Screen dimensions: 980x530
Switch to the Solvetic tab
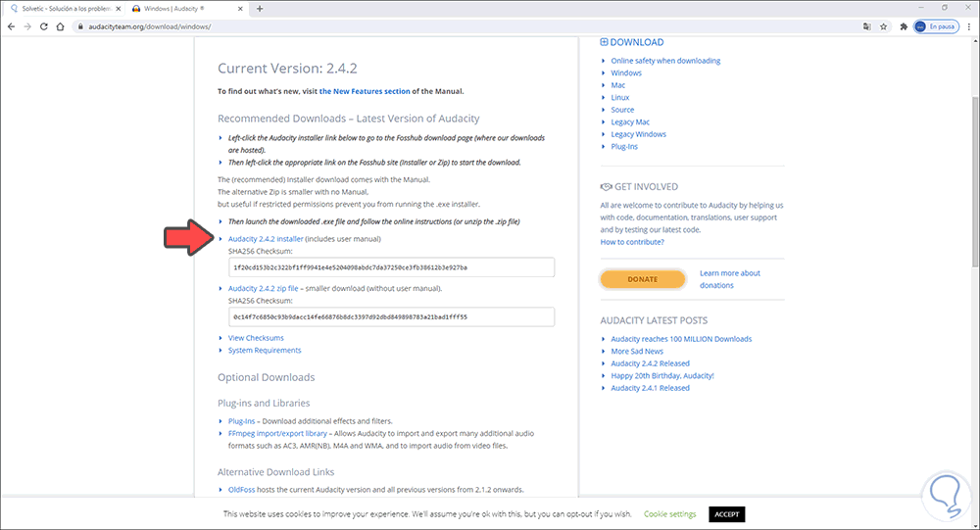point(64,9)
